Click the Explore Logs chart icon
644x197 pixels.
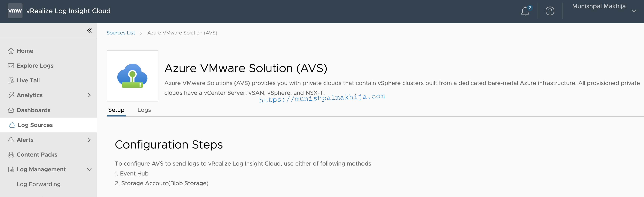[x=11, y=66]
